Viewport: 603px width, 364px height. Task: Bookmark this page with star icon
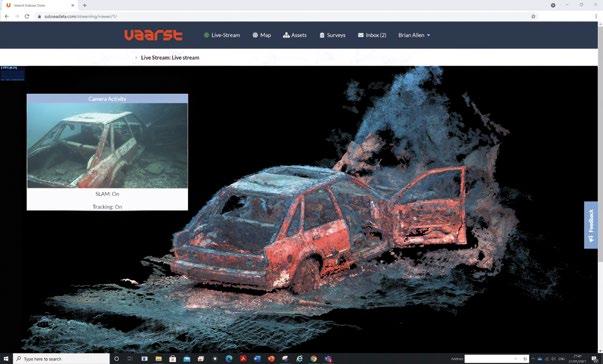pyautogui.click(x=533, y=17)
